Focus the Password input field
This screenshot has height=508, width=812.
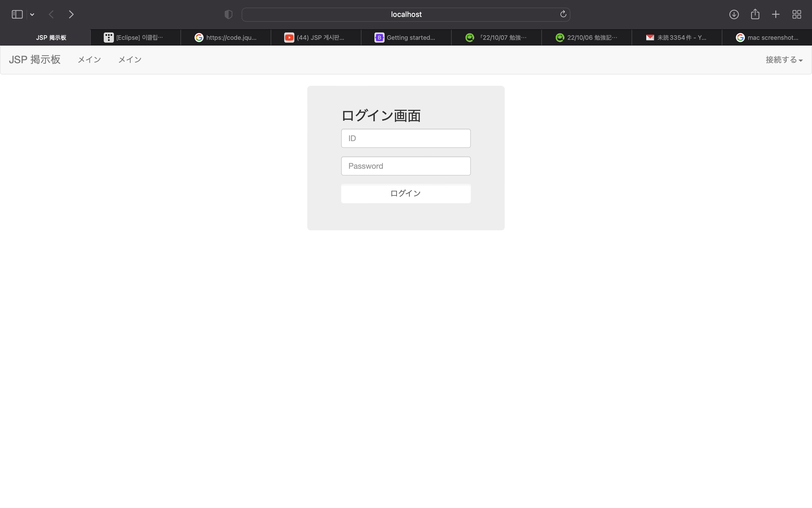click(406, 166)
